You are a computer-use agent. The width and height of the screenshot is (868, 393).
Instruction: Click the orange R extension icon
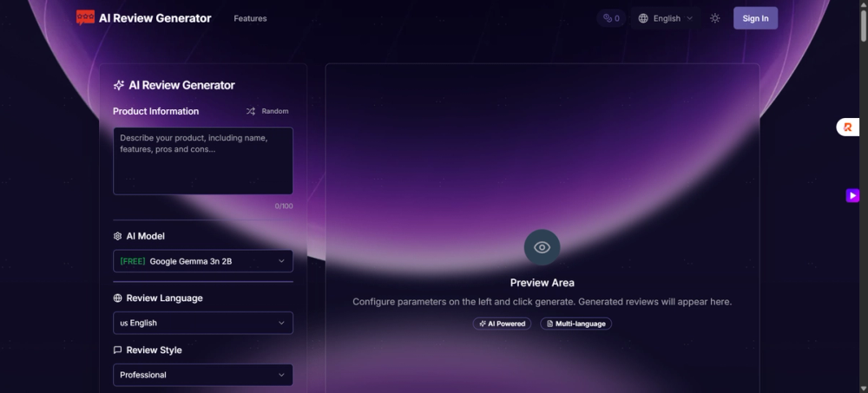coord(847,128)
